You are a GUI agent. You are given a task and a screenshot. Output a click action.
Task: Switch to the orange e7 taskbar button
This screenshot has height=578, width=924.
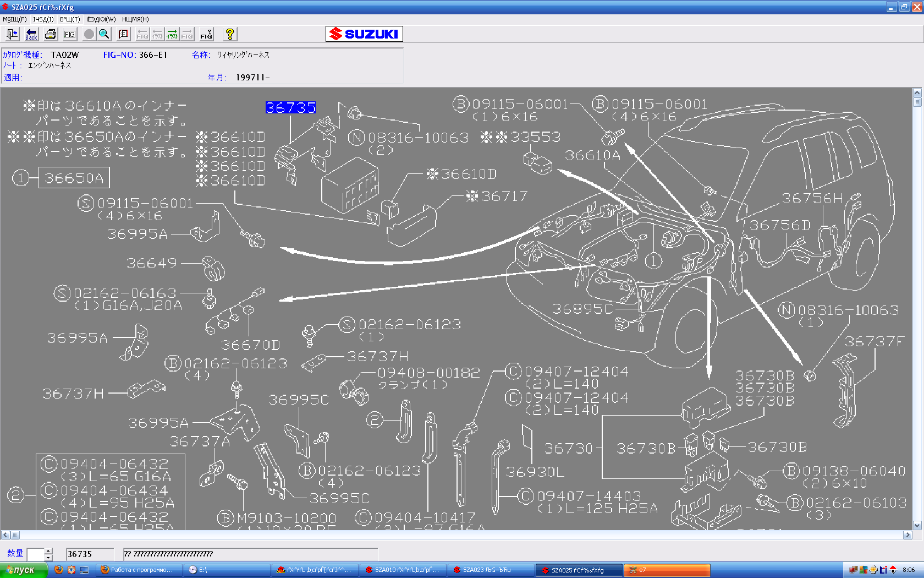667,570
